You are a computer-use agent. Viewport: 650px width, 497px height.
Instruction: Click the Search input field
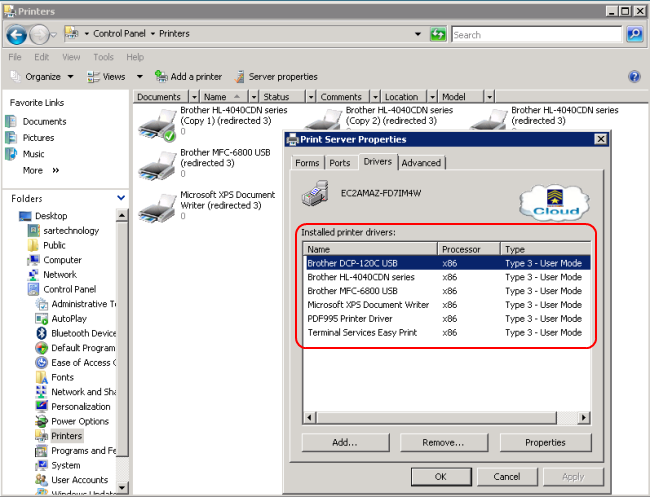536,34
